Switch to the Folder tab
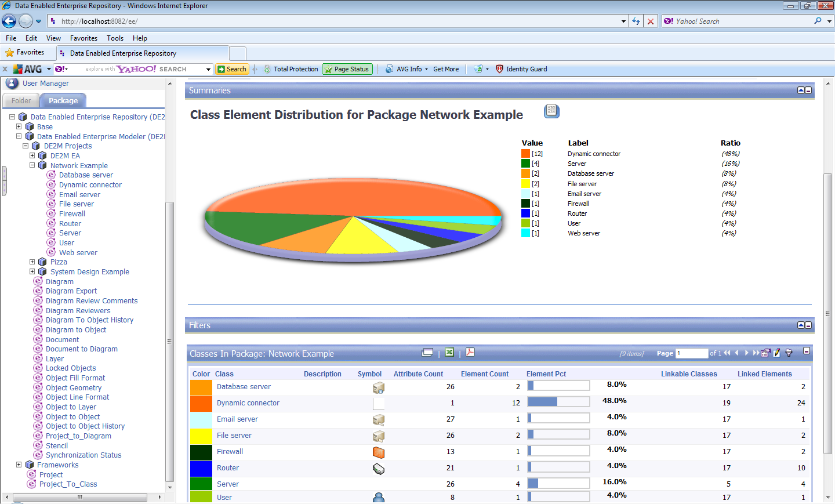 coord(21,100)
